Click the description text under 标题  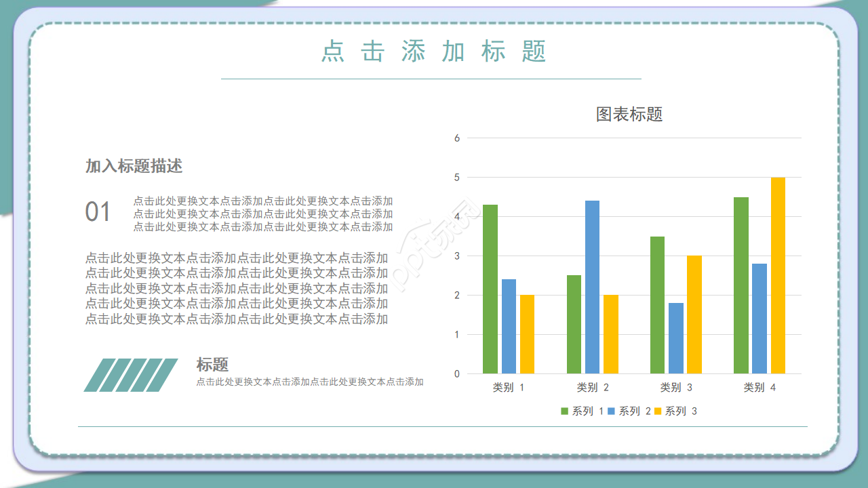coord(309,381)
